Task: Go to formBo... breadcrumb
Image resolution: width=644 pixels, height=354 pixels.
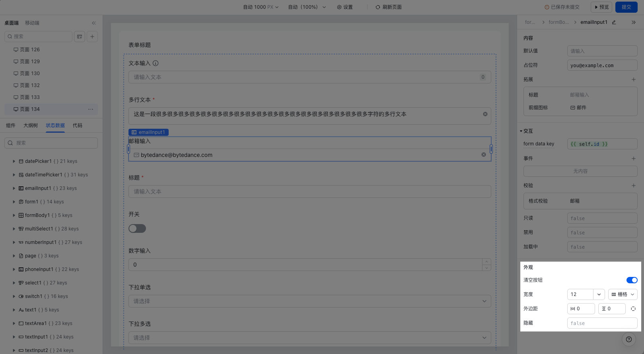Action: coord(558,22)
